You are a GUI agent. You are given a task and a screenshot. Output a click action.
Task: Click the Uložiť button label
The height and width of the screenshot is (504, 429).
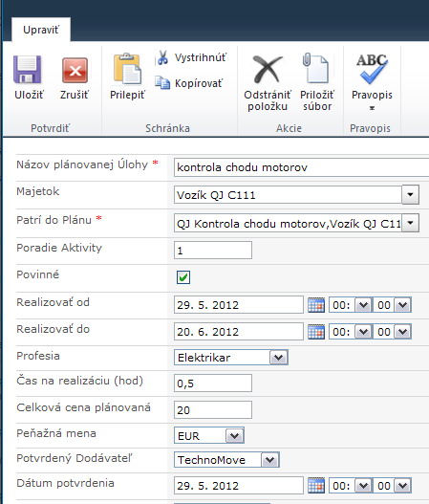click(x=29, y=95)
